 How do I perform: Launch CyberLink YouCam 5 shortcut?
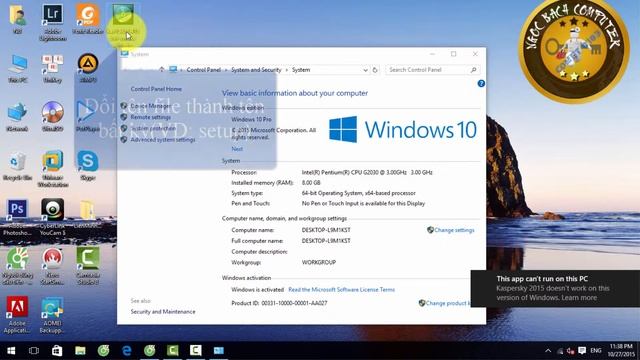coord(53,217)
